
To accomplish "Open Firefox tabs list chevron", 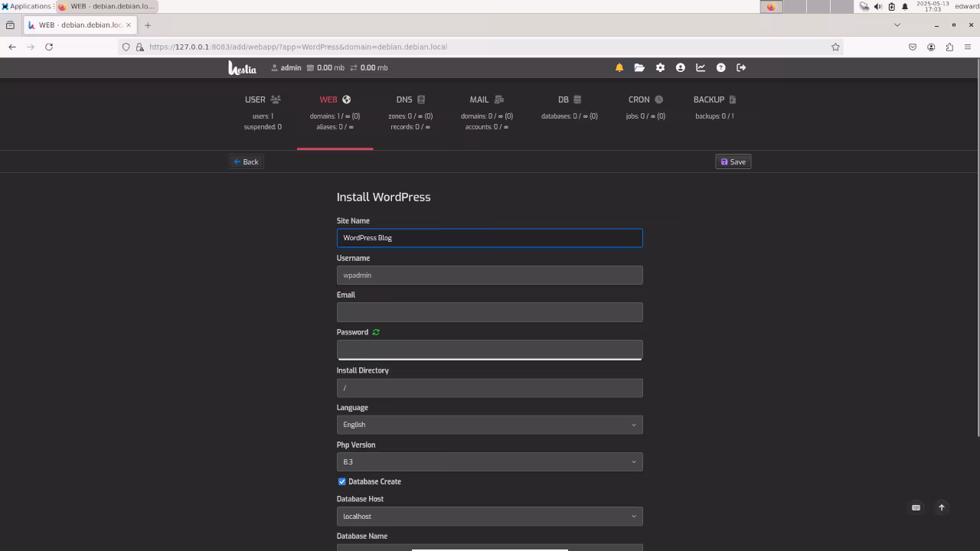I will (x=897, y=25).
